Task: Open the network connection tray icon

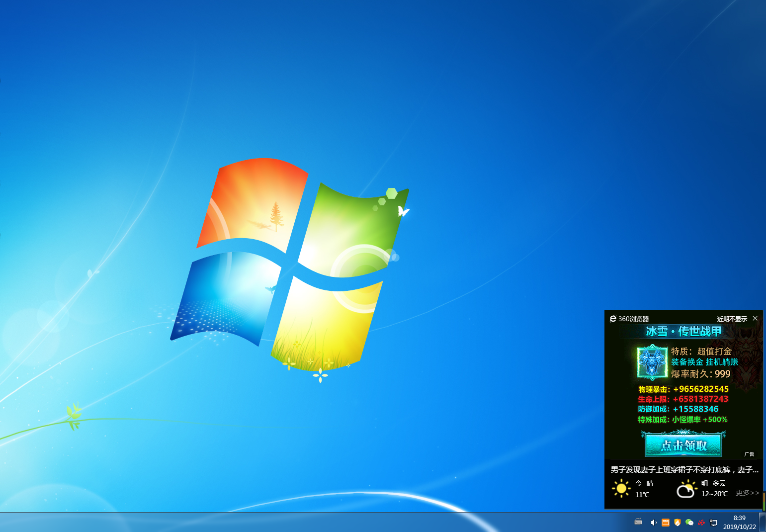Action: (x=713, y=523)
